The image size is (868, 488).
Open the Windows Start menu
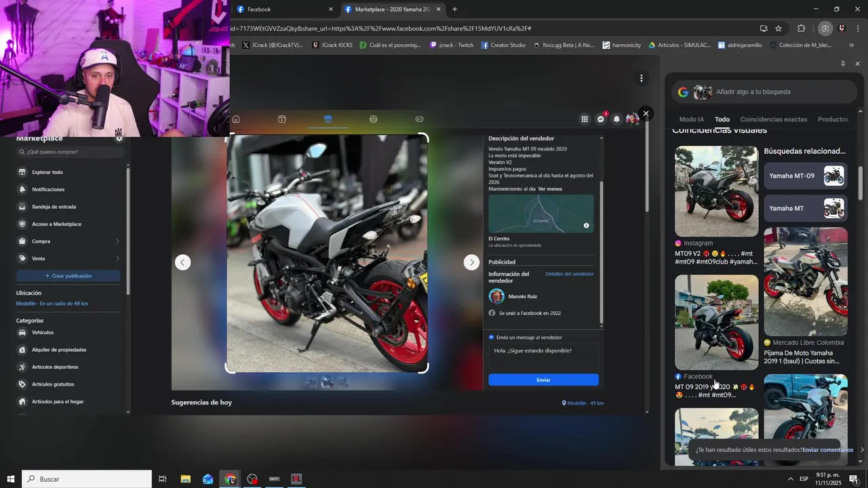click(x=10, y=479)
